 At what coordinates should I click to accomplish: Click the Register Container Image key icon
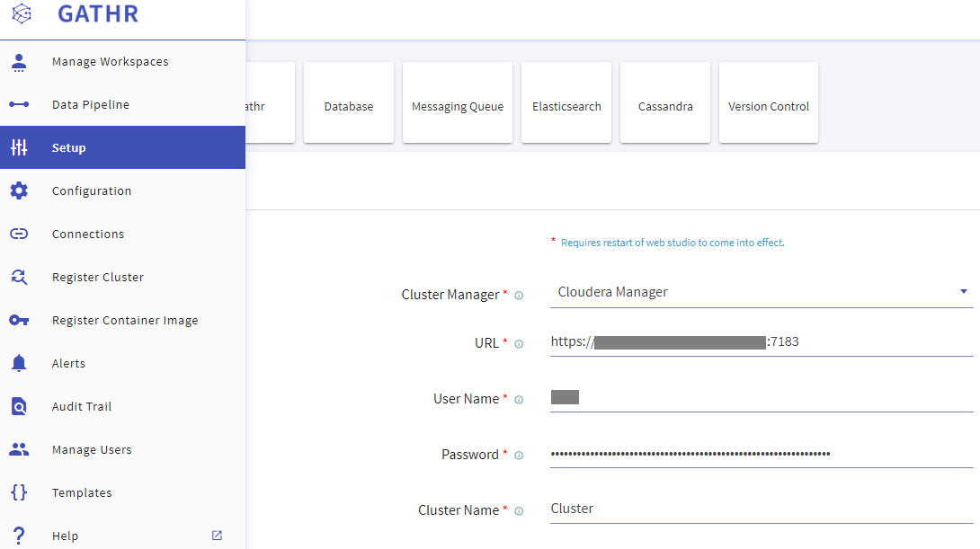tap(19, 321)
